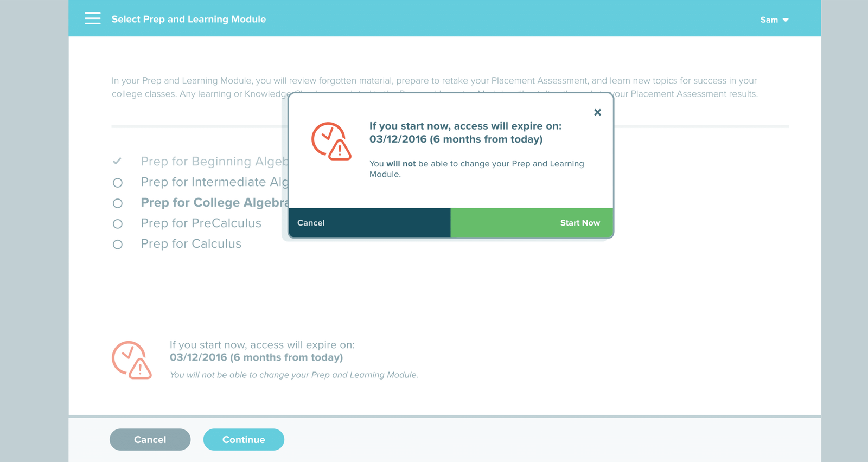The width and height of the screenshot is (868, 462).
Task: Select the Prep for Calculus radio button
Action: click(x=118, y=245)
